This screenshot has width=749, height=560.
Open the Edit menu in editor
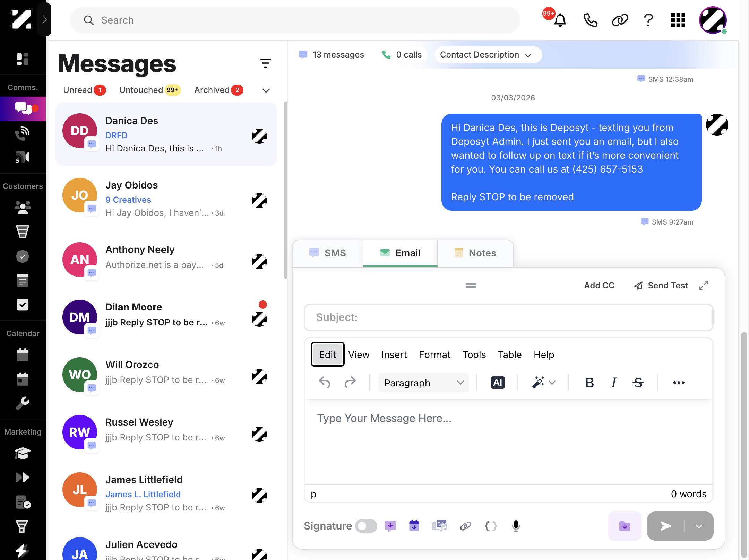(327, 355)
